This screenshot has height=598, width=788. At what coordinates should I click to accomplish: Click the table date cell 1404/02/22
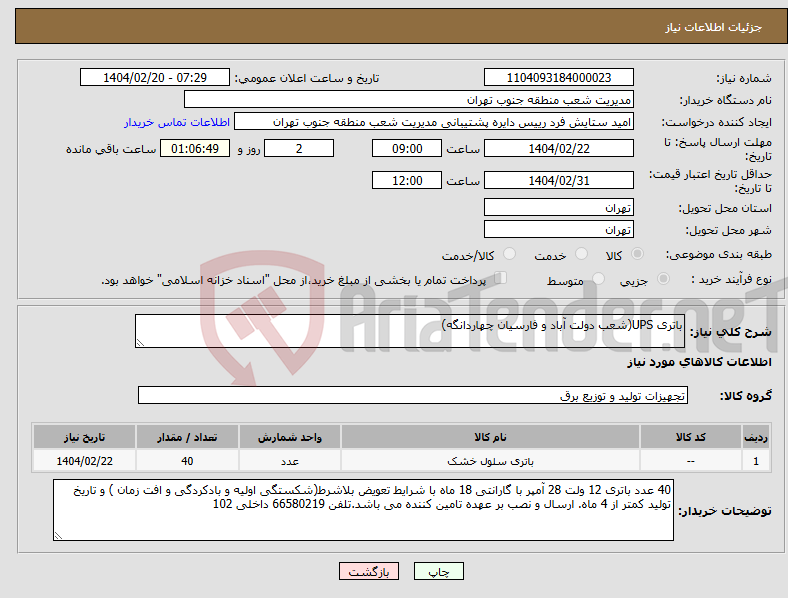(x=84, y=461)
